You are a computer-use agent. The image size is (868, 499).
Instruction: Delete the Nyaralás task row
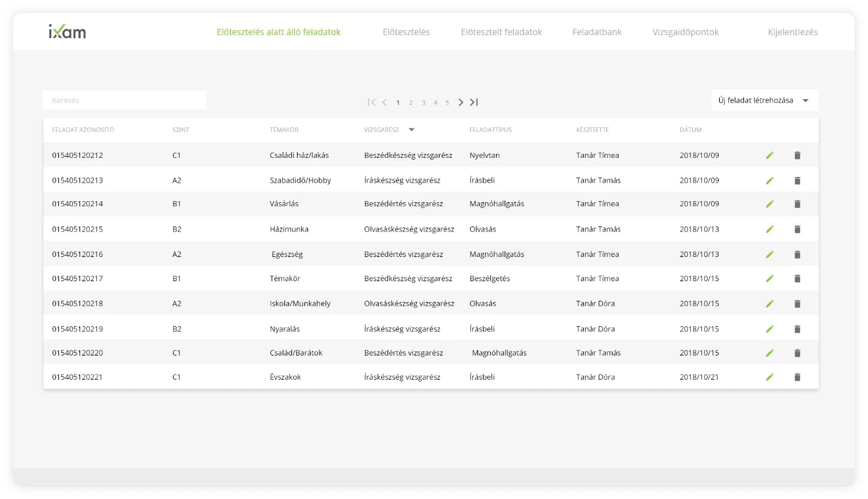[797, 329]
